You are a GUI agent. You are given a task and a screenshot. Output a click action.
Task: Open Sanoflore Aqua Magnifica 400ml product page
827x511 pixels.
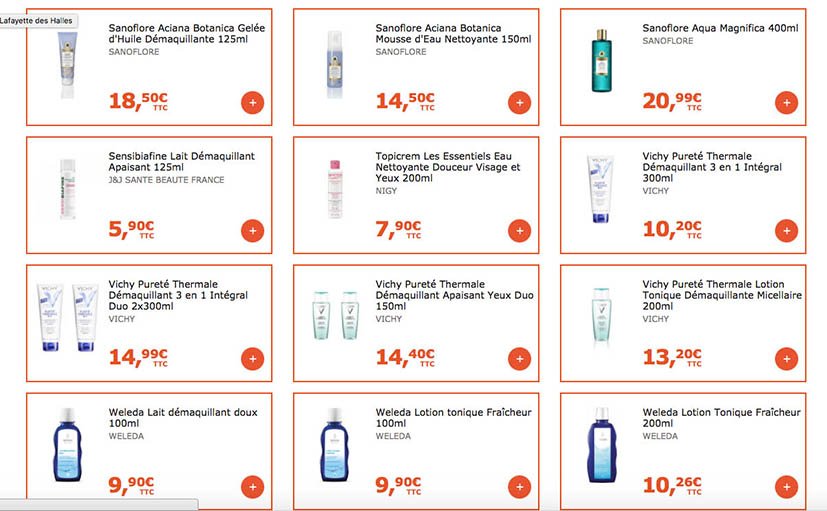point(720,28)
